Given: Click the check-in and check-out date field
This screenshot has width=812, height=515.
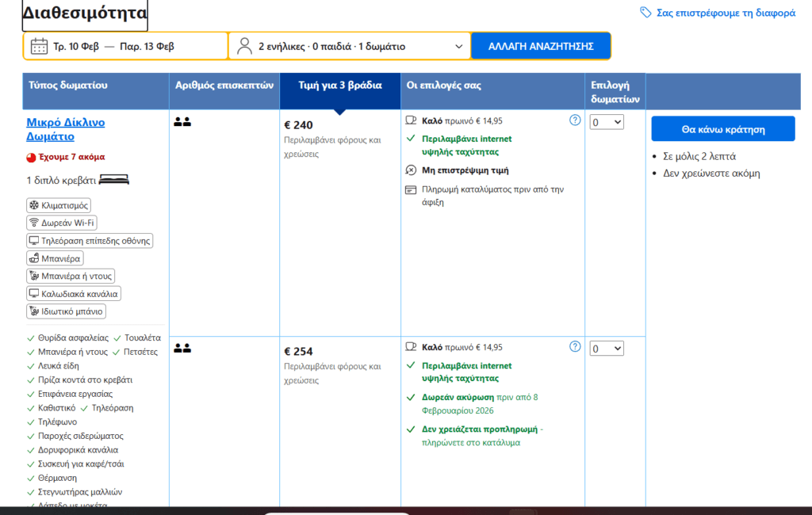Looking at the screenshot, I should [126, 46].
